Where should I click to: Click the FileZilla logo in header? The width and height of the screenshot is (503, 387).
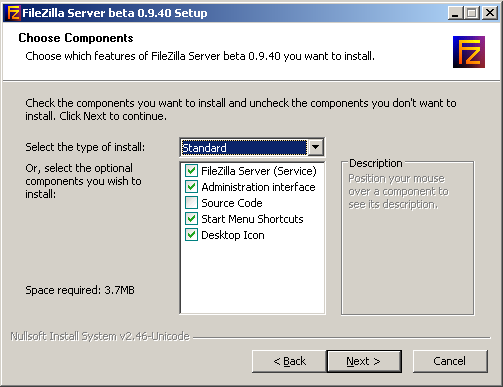tap(469, 52)
